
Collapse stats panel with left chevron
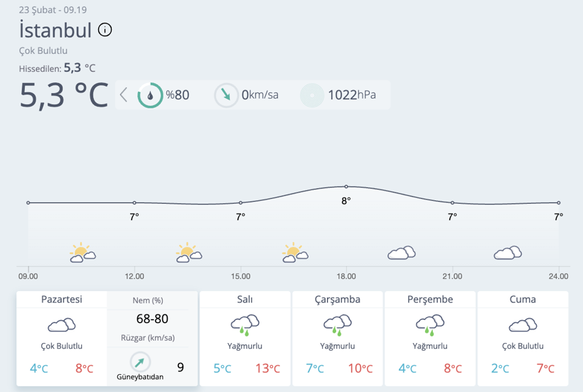(x=124, y=95)
